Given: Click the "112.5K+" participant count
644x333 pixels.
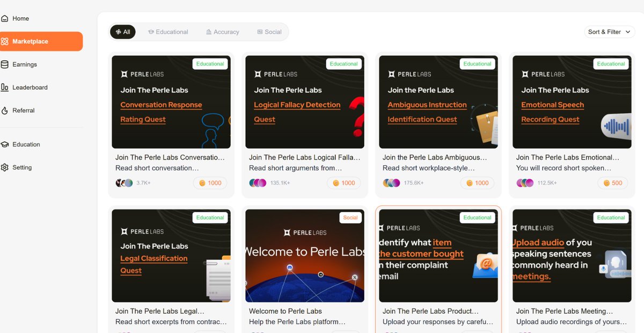Looking at the screenshot, I should 547,183.
